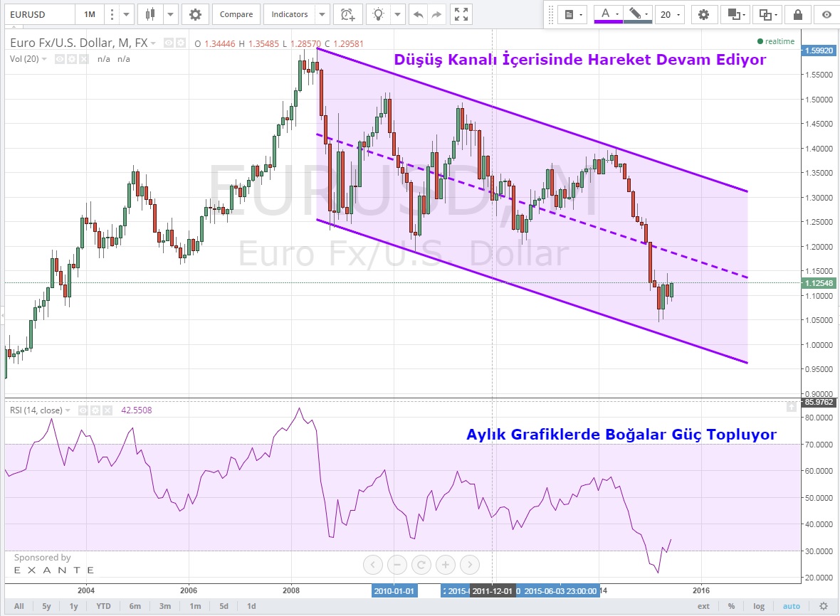Lock the selected drawing with padlock icon
The image size is (840, 616).
coord(798,14)
